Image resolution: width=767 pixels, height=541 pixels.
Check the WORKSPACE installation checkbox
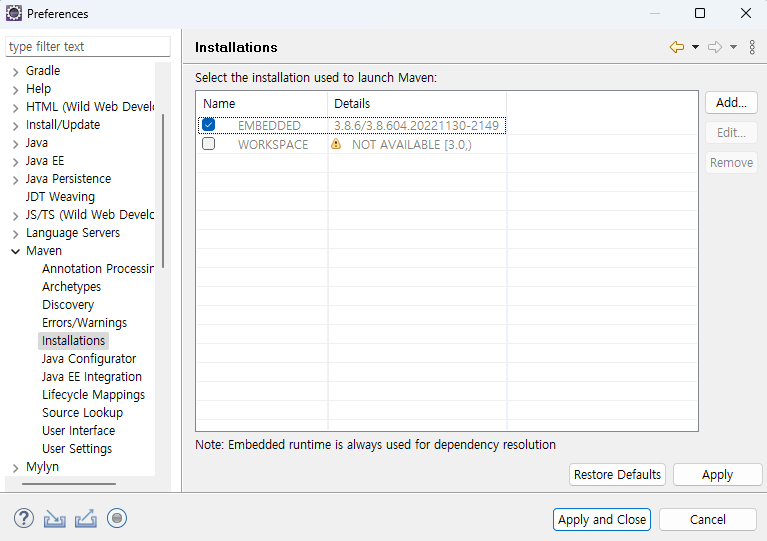[208, 144]
